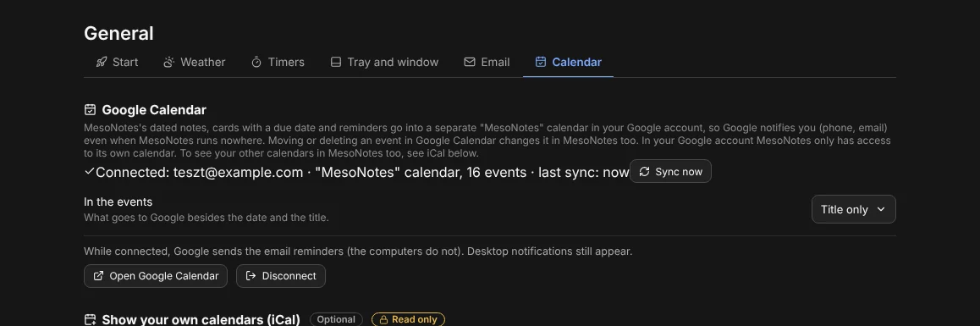The image size is (980, 326).
Task: Open the Timers tab
Action: 278,62
